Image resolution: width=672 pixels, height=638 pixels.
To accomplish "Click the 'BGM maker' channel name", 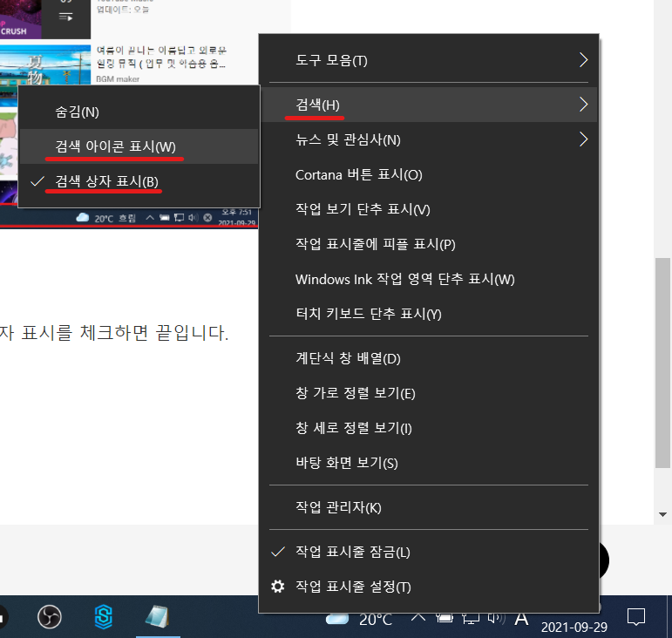I will [x=118, y=79].
